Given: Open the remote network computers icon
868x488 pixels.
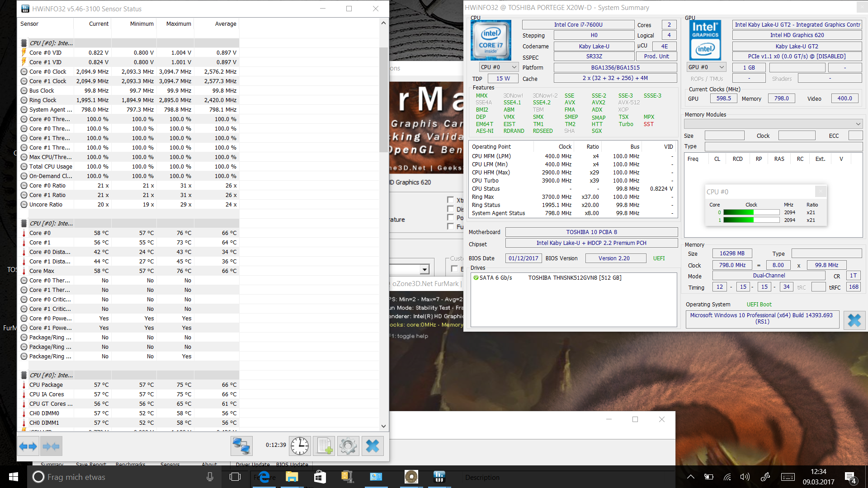Looking at the screenshot, I should [x=241, y=446].
